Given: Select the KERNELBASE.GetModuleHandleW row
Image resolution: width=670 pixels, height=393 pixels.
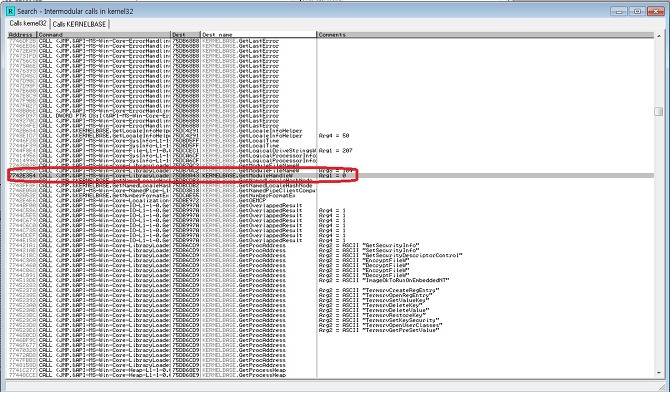Looking at the screenshot, I should click(x=331, y=176).
